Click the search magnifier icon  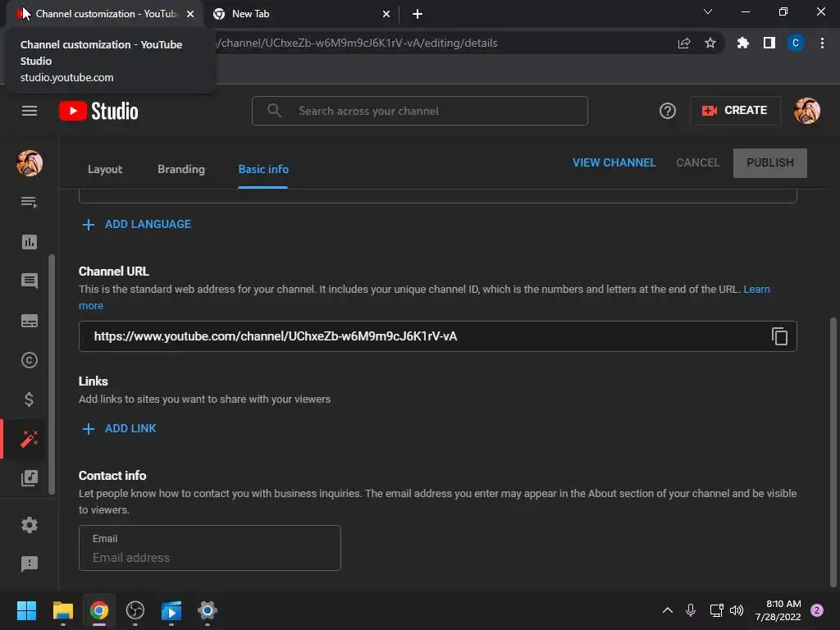click(x=274, y=111)
